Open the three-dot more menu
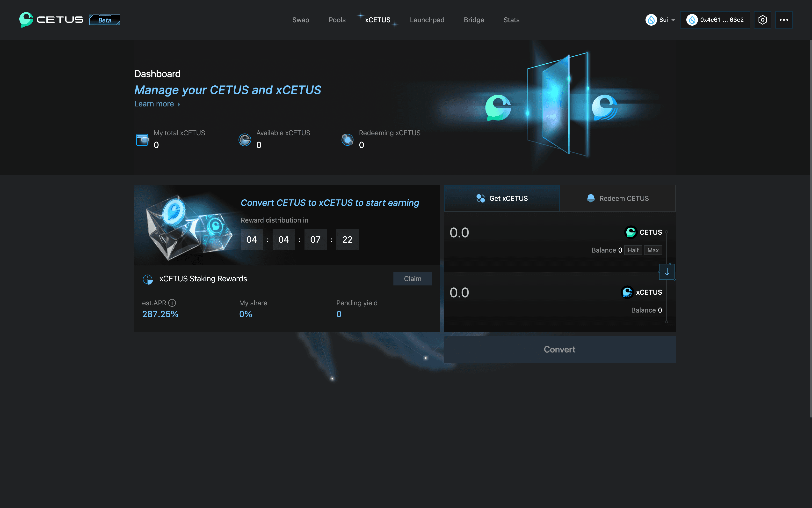 click(784, 20)
